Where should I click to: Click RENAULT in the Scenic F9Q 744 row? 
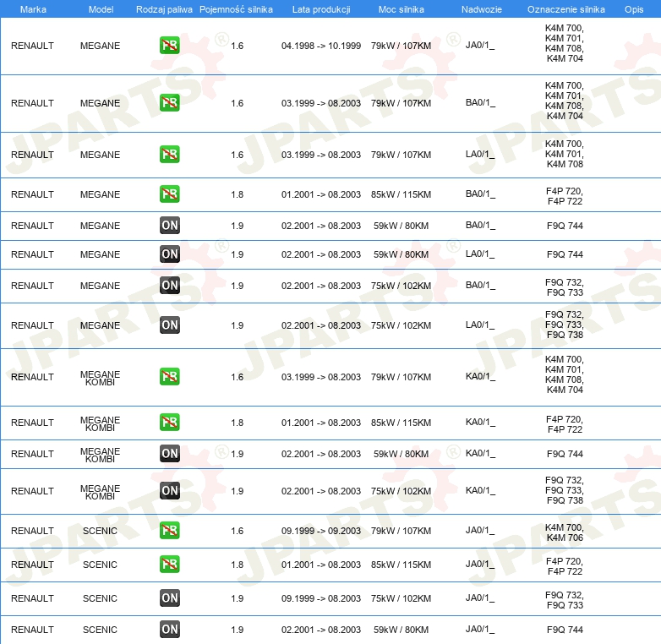(x=32, y=630)
